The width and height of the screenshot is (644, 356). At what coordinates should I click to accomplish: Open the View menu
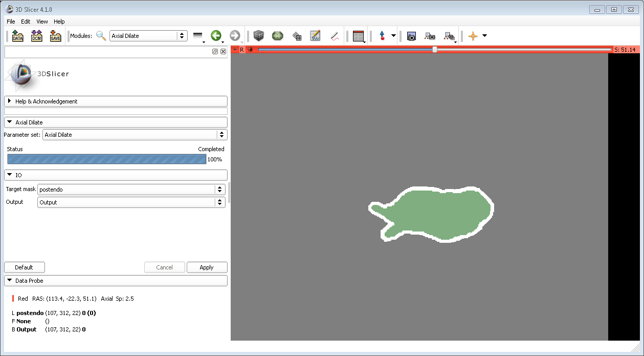click(42, 22)
